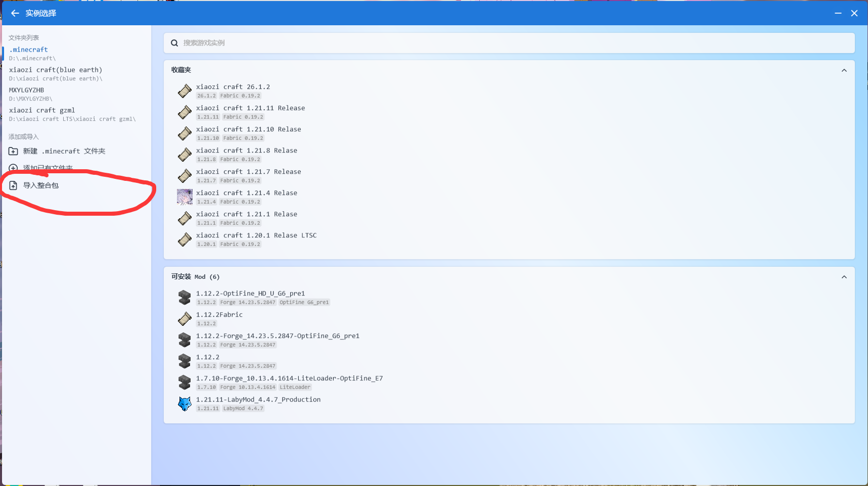868x486 pixels.
Task: Click the Forge 10.13.4.1614 tag
Action: [x=248, y=387]
